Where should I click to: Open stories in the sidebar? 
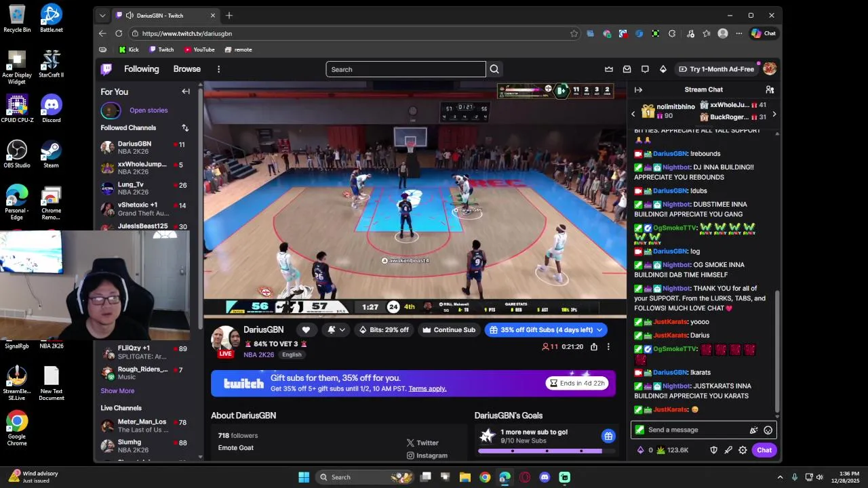click(149, 110)
